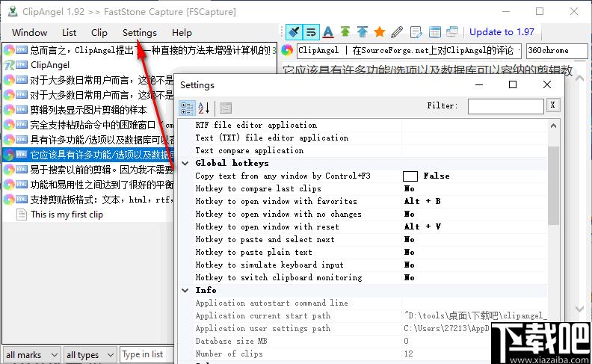Collapse the Info section
The width and height of the screenshot is (592, 364).
[185, 290]
